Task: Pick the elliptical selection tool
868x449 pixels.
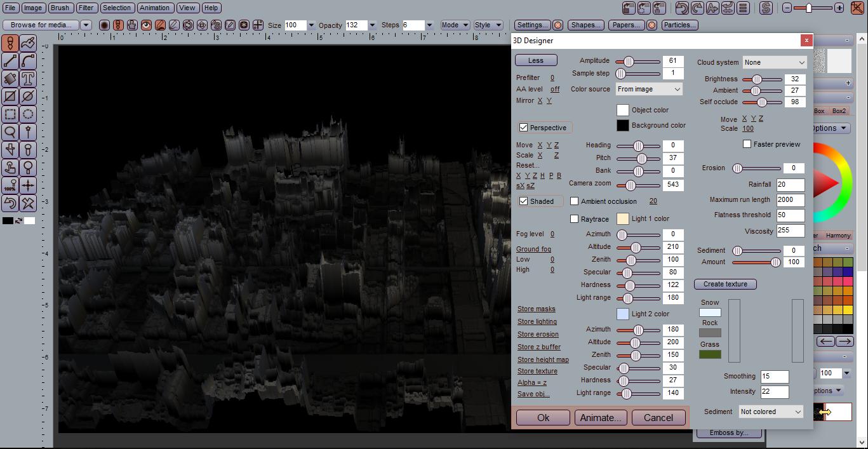Action: tap(28, 114)
